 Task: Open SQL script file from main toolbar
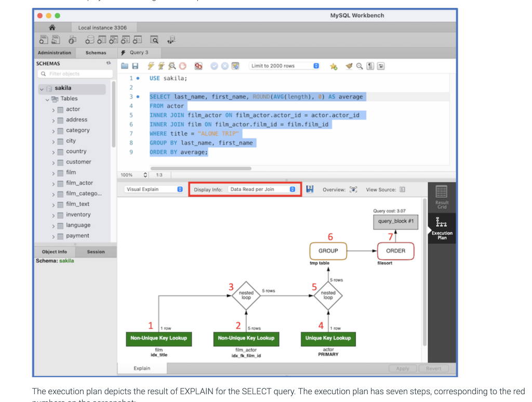[x=56, y=39]
